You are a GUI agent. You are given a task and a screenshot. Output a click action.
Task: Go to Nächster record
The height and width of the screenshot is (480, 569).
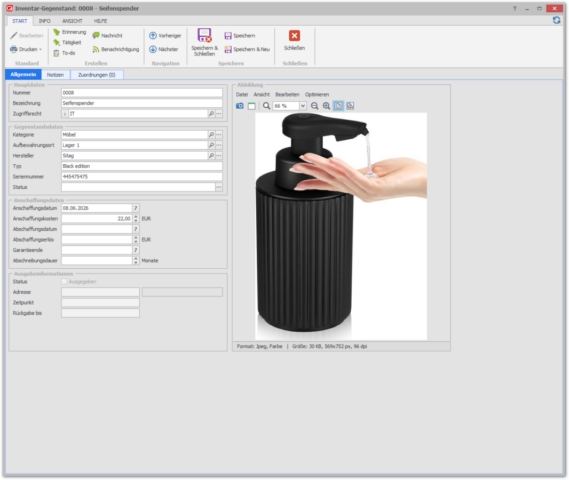pos(164,49)
